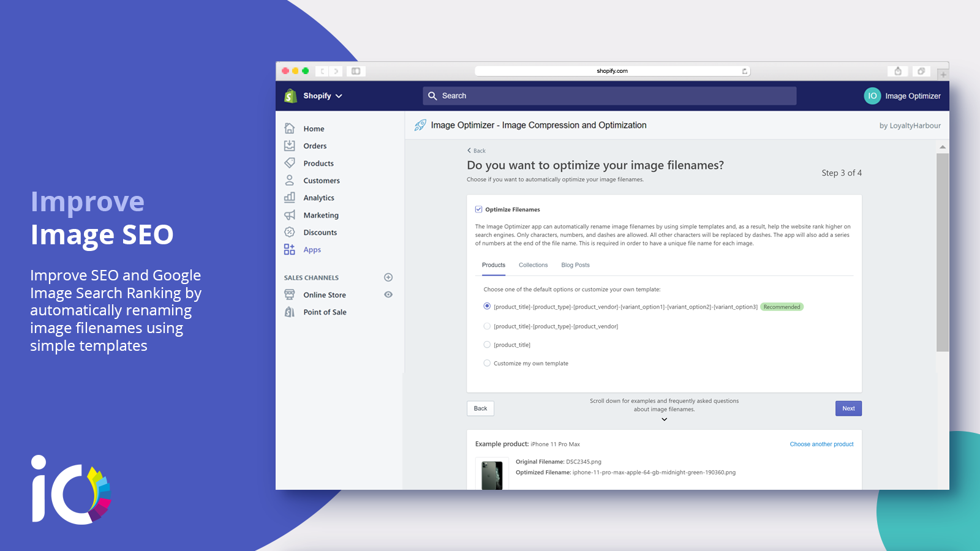980x551 pixels.
Task: Open Point of Sale channel
Action: 325,312
